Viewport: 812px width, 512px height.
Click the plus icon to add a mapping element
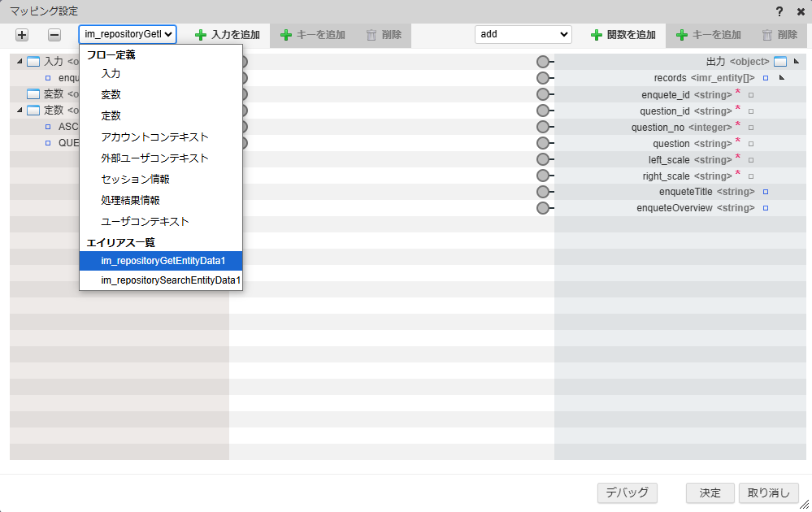(x=21, y=35)
